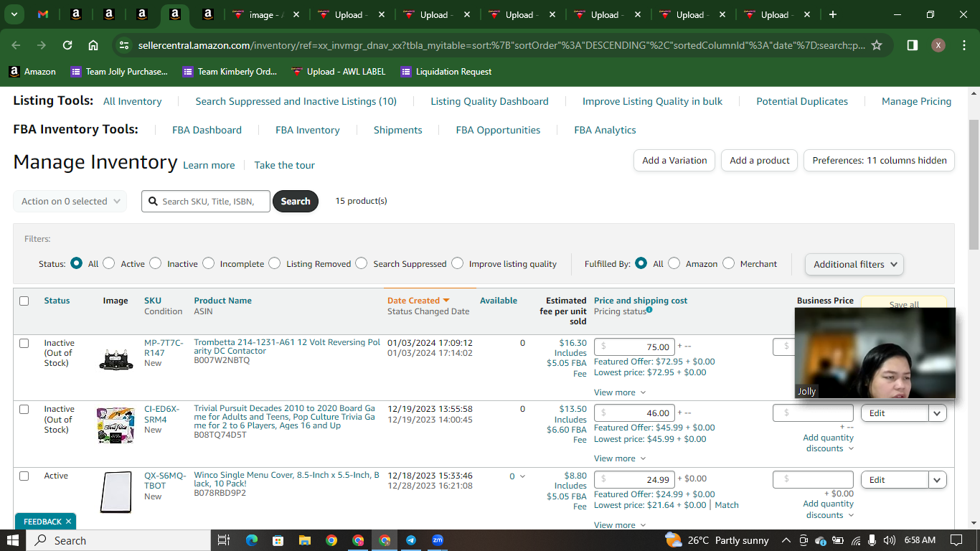
Task: Go to All Inventory listing tool
Action: [133, 102]
